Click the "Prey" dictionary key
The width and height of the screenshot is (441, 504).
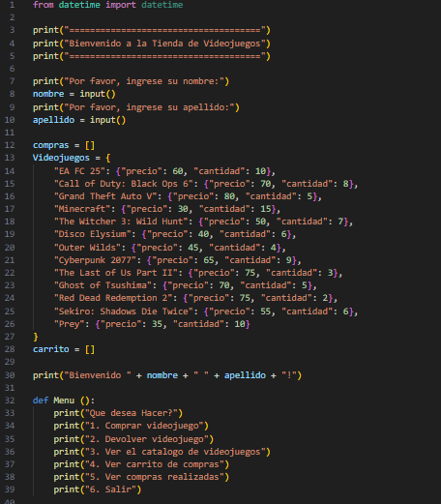[69, 324]
